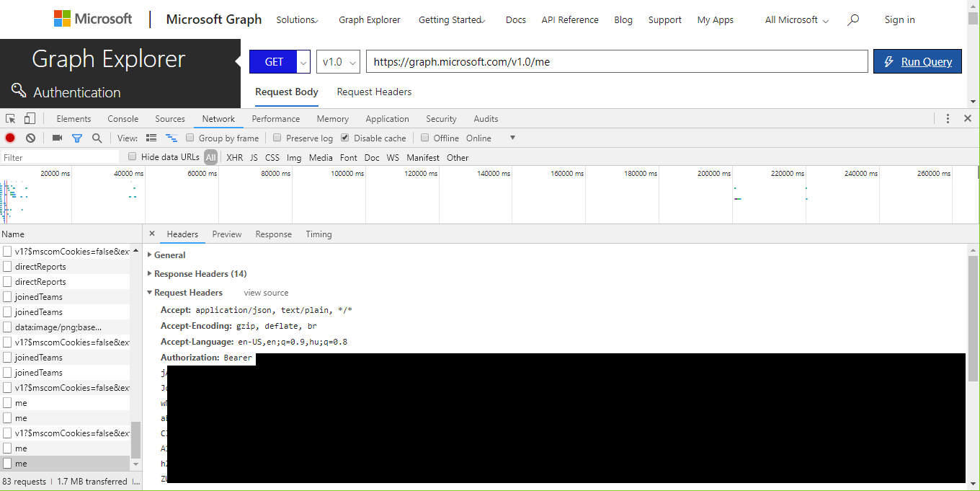Filter requests by JS type
The width and height of the screenshot is (980, 491).
point(254,157)
